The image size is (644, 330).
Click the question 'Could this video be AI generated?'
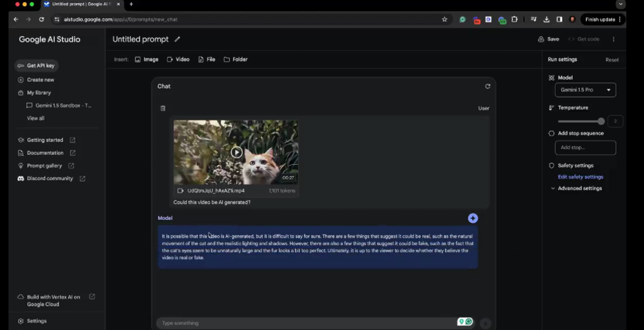pos(212,203)
